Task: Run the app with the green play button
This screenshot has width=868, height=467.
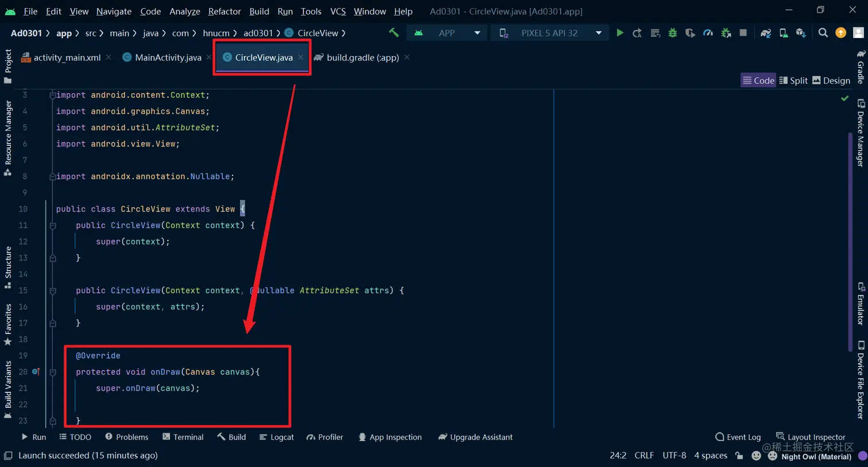Action: point(620,33)
